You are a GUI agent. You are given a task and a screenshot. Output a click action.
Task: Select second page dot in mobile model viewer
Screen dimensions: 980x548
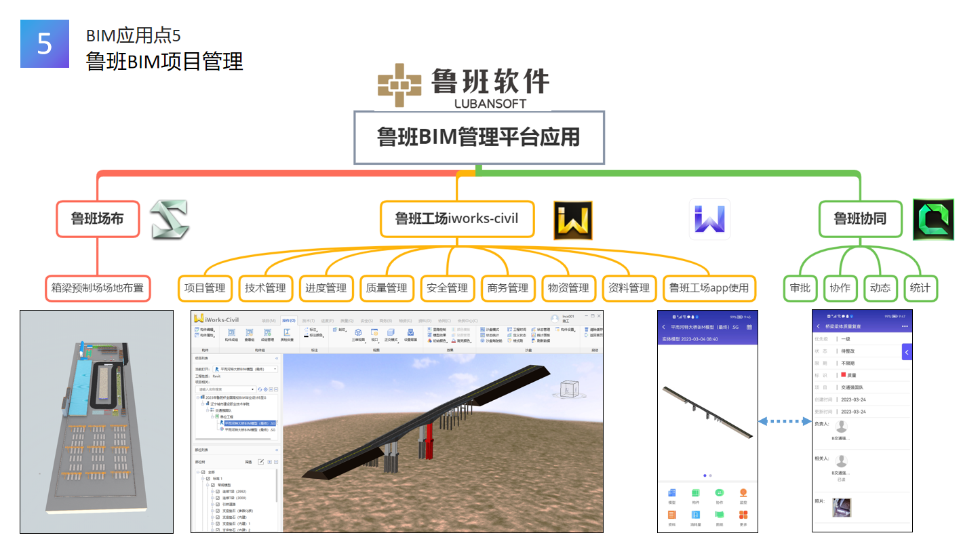click(710, 475)
